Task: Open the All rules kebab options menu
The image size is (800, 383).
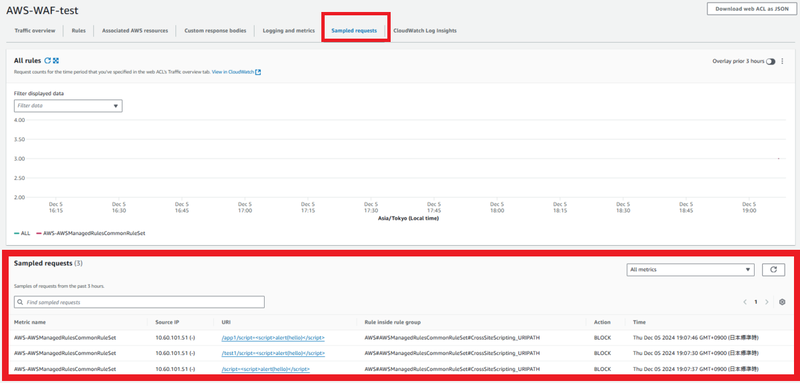Action: tap(783, 61)
